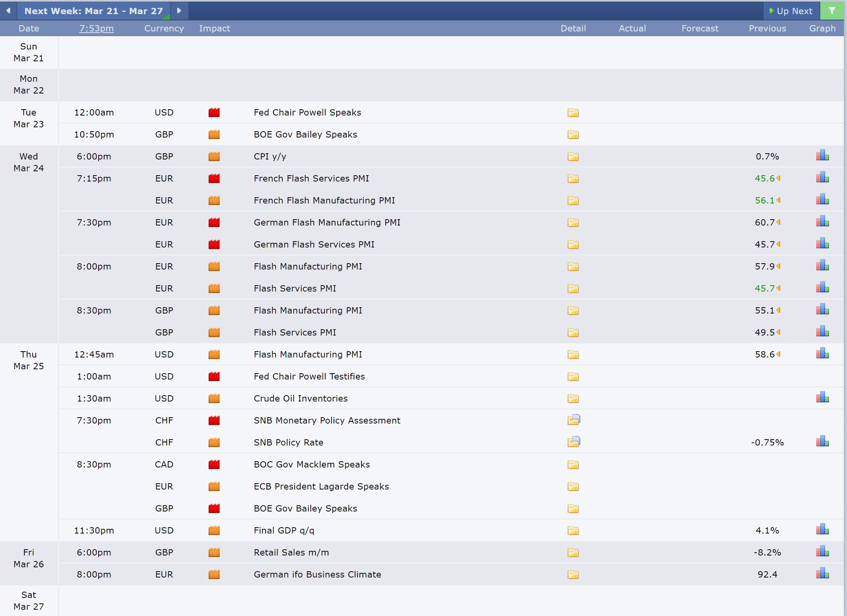
Task: Open detail folder for German Flash Manufacturing PMI
Action: 573,223
